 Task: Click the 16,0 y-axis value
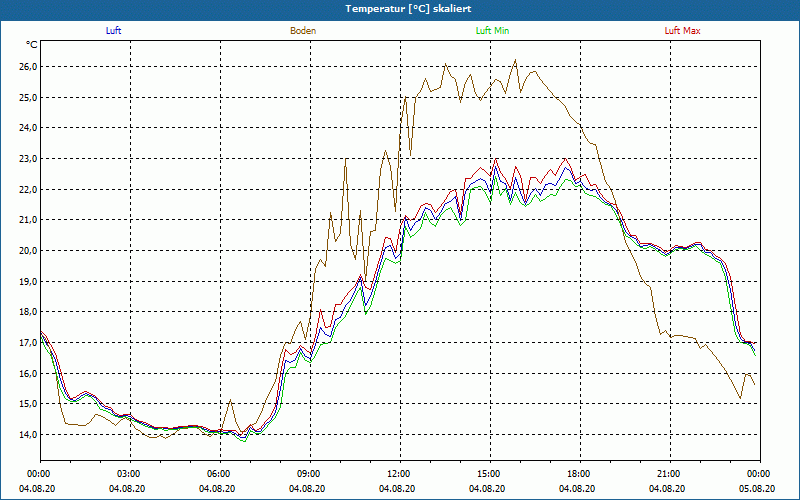(x=29, y=373)
